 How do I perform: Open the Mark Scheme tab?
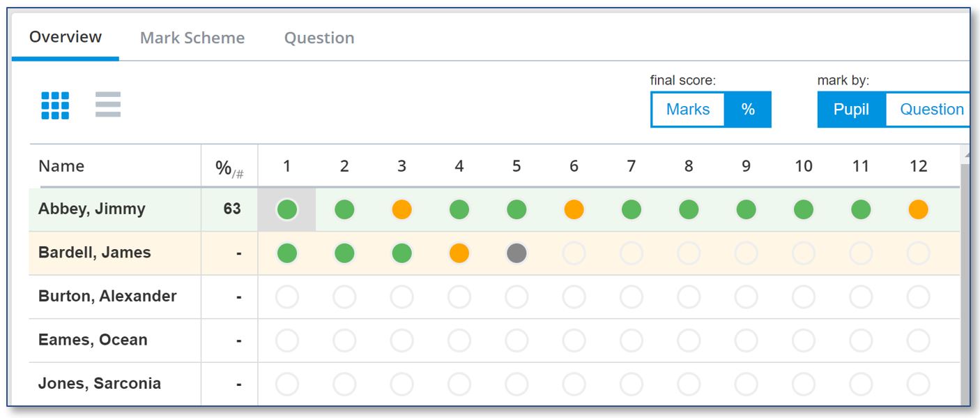point(192,38)
